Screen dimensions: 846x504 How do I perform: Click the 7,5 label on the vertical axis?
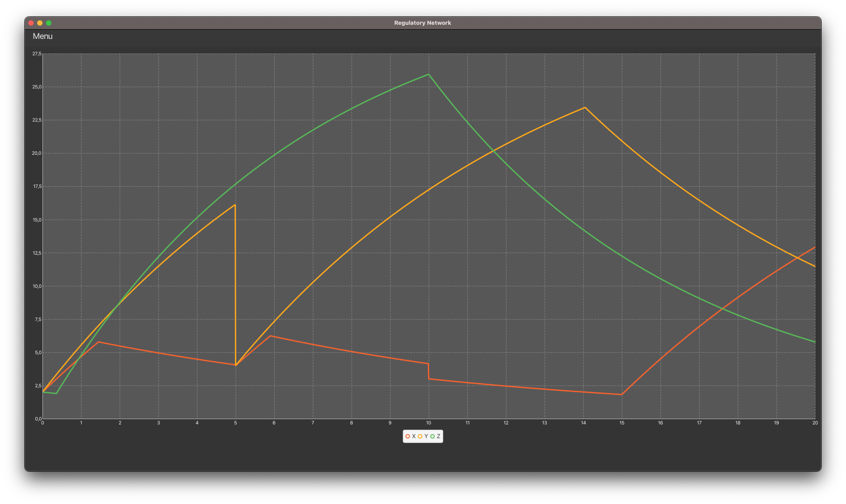point(38,319)
